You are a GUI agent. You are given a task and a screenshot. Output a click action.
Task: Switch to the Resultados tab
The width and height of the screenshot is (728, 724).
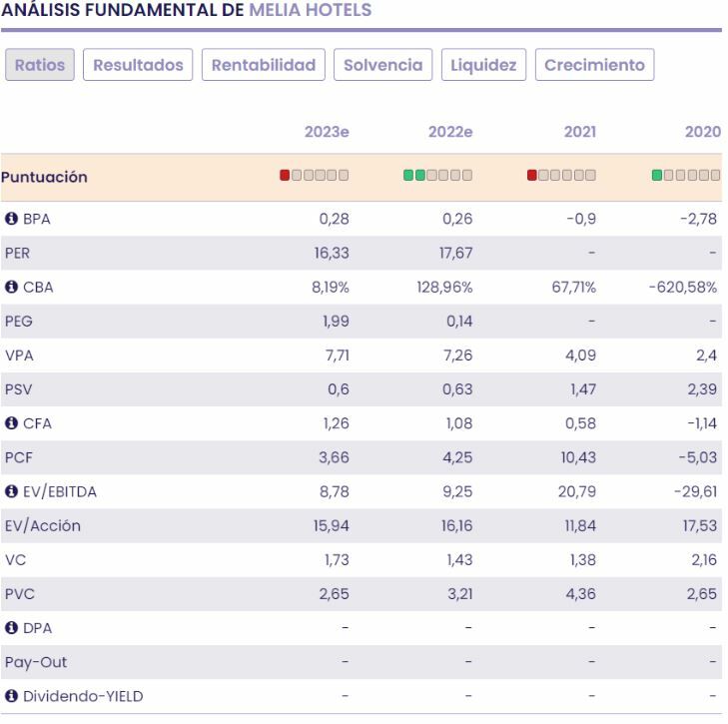coord(138,65)
